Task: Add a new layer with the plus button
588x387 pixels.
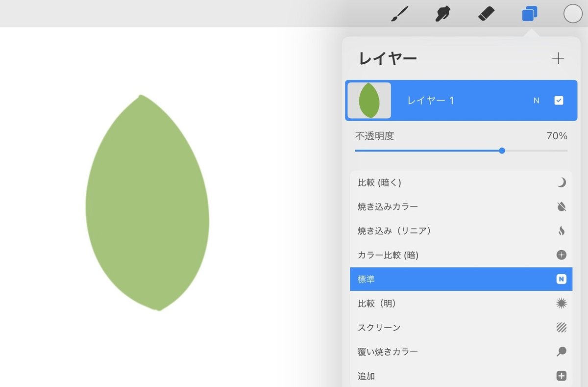Action: tap(558, 58)
